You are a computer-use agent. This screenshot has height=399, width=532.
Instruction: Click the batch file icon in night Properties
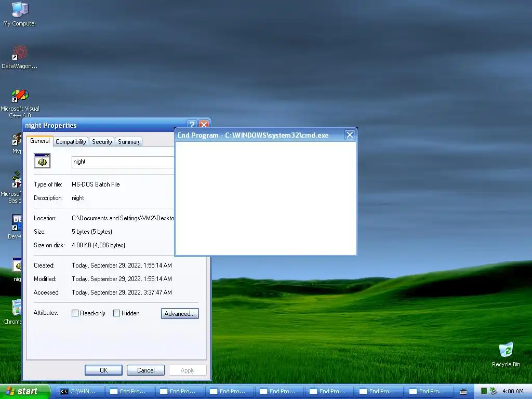coord(42,161)
